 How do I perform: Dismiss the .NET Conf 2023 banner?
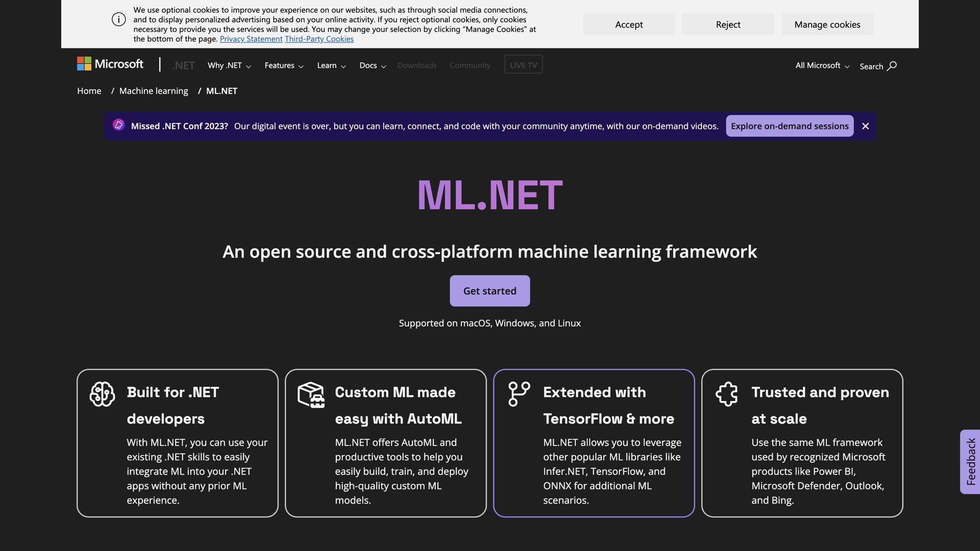(x=865, y=126)
